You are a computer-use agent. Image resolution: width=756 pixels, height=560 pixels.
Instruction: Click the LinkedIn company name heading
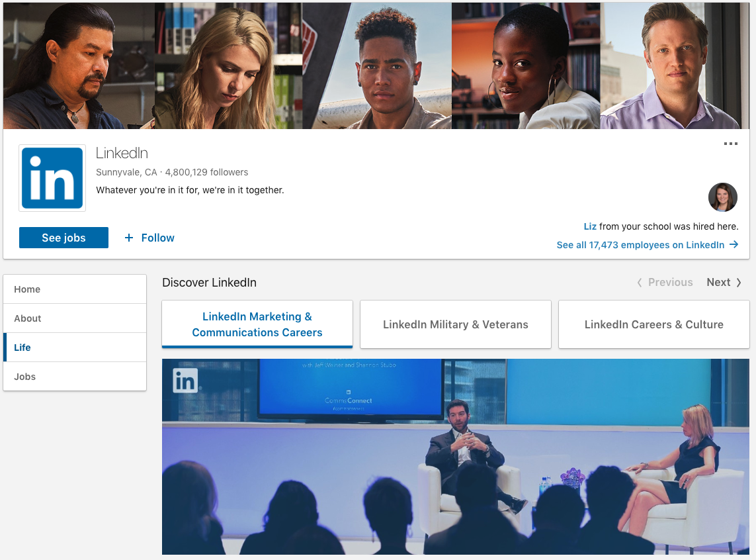[x=122, y=153]
